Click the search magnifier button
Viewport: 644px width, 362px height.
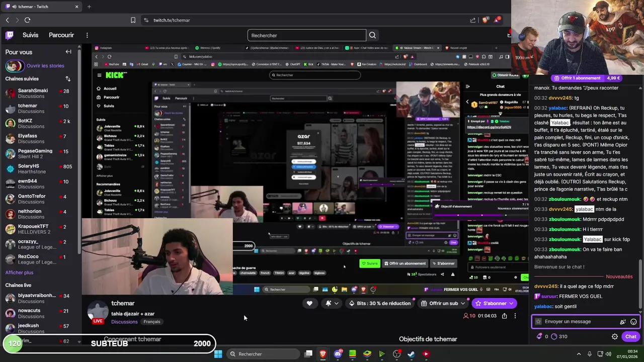[372, 35]
